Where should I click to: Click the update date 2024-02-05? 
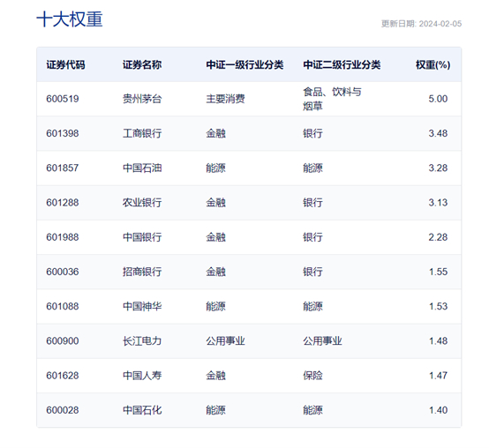tap(440, 24)
